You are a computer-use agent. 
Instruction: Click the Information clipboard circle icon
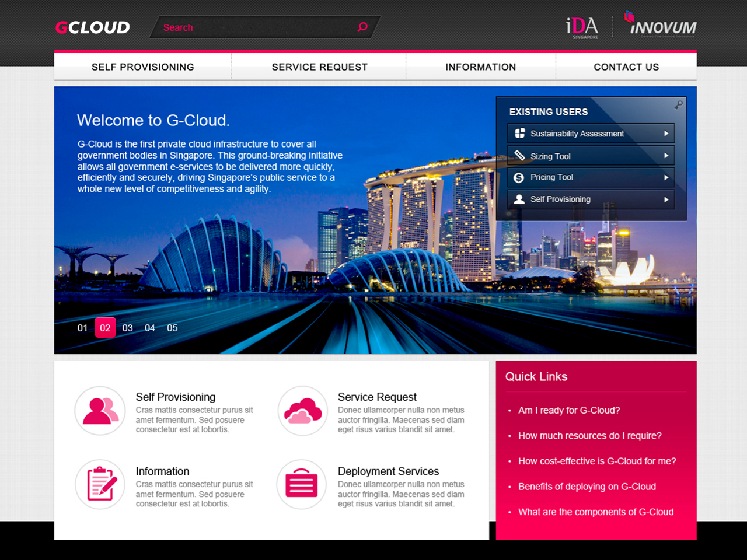(100, 484)
